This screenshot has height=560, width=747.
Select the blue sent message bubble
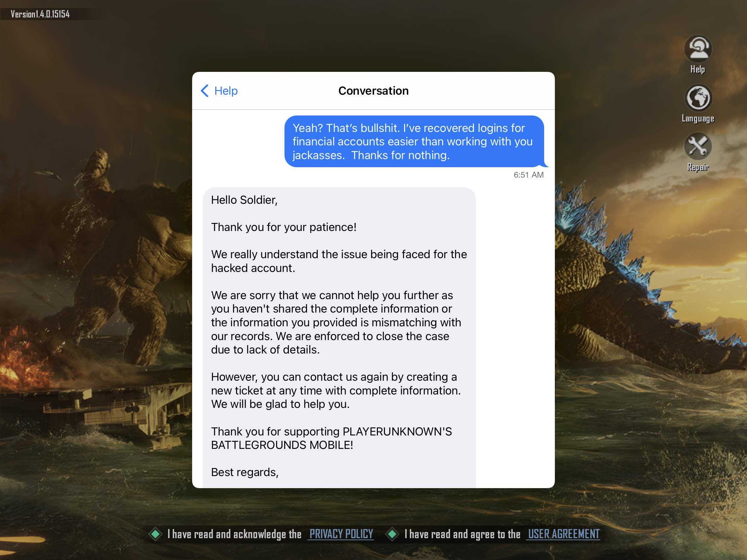pos(415,141)
